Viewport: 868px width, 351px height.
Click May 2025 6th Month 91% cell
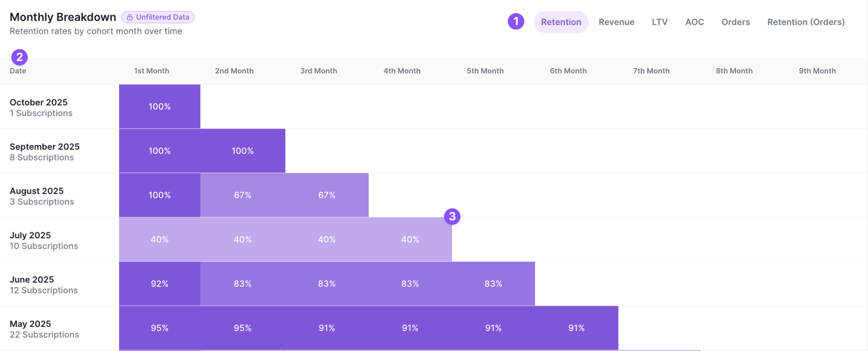pos(576,328)
